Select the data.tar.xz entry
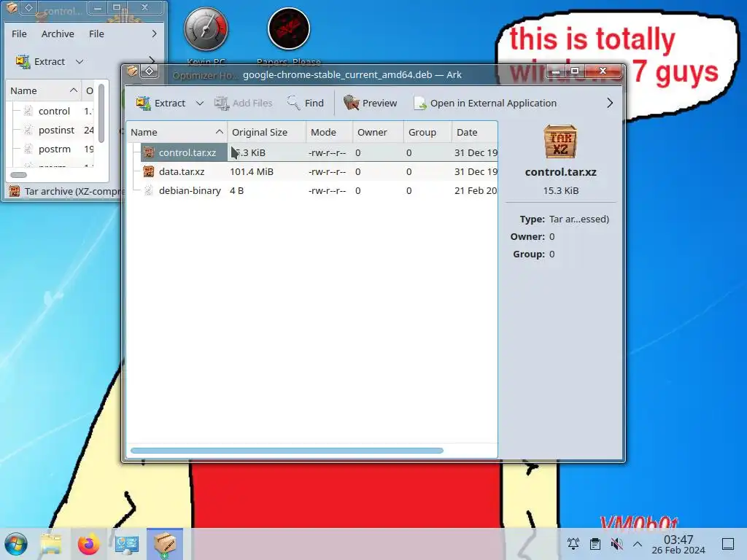Viewport: 747px width, 560px height. tap(312, 171)
